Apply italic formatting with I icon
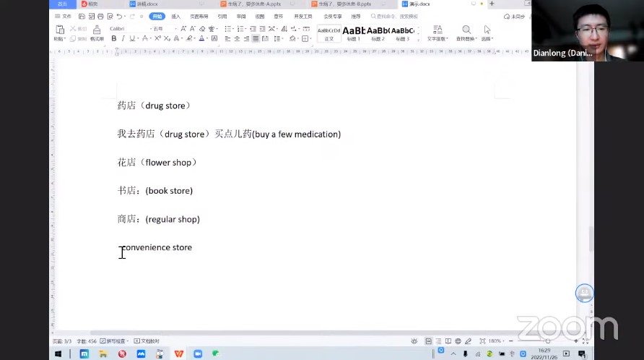This screenshot has width=644, height=360. tap(123, 38)
